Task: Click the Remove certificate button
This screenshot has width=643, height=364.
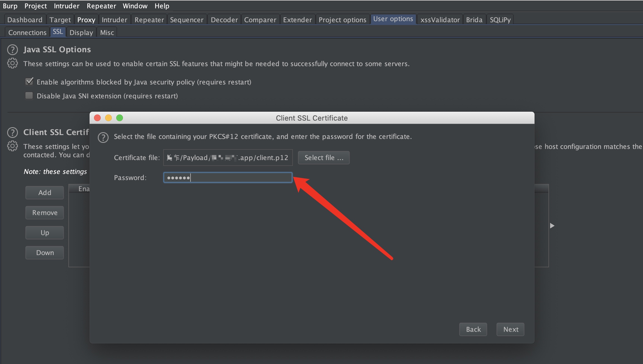Action: 45,213
